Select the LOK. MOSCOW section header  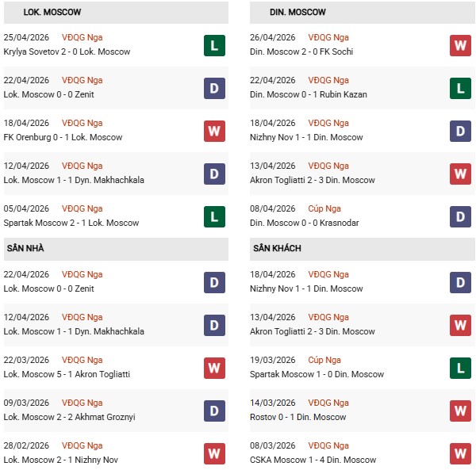[x=52, y=13]
